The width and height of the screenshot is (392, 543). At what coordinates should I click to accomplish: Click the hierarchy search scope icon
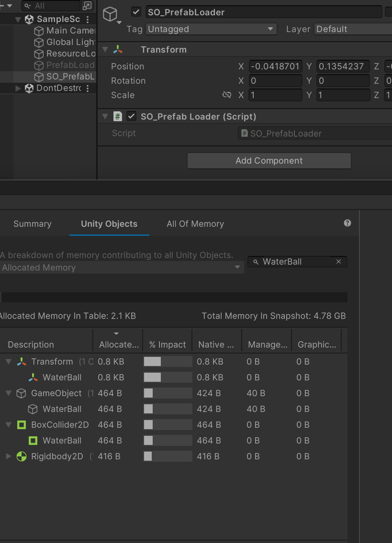[87, 6]
